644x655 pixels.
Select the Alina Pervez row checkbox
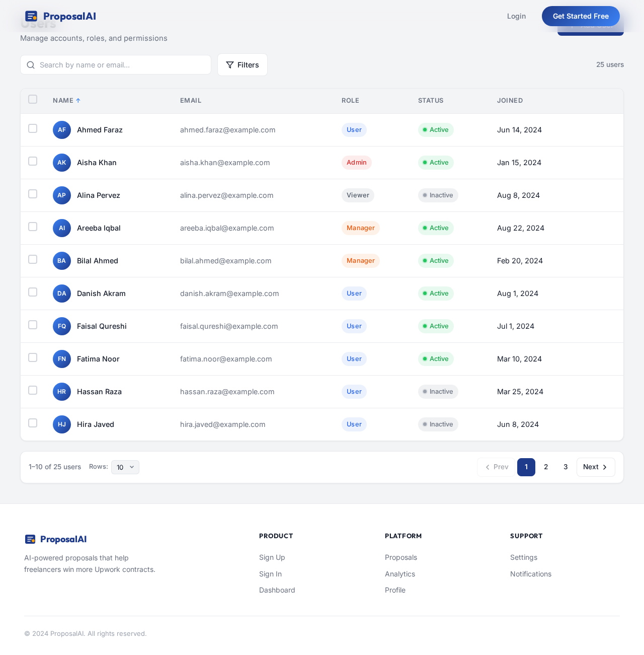pos(33,194)
